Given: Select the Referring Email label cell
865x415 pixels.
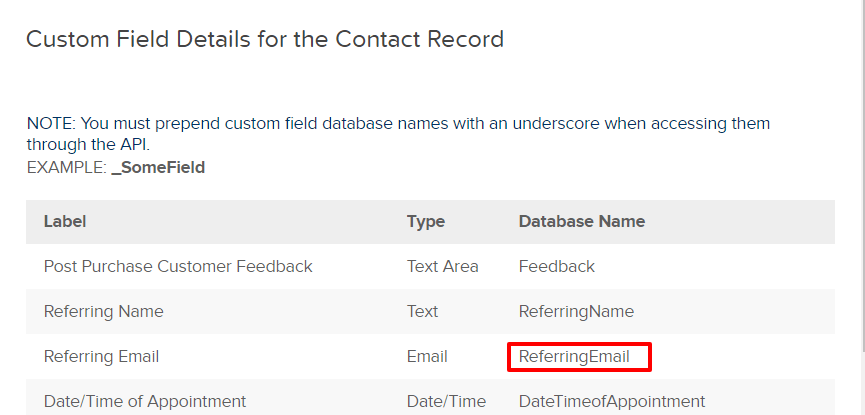Looking at the screenshot, I should (x=102, y=357).
